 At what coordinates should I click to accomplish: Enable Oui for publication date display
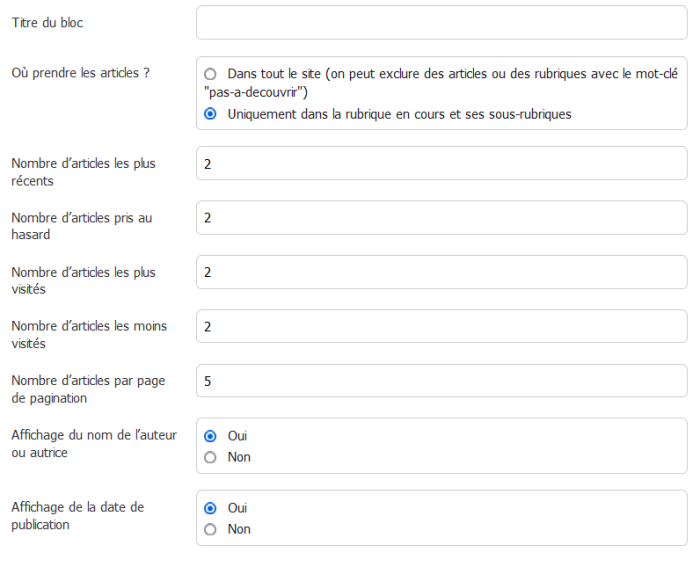pos(210,508)
